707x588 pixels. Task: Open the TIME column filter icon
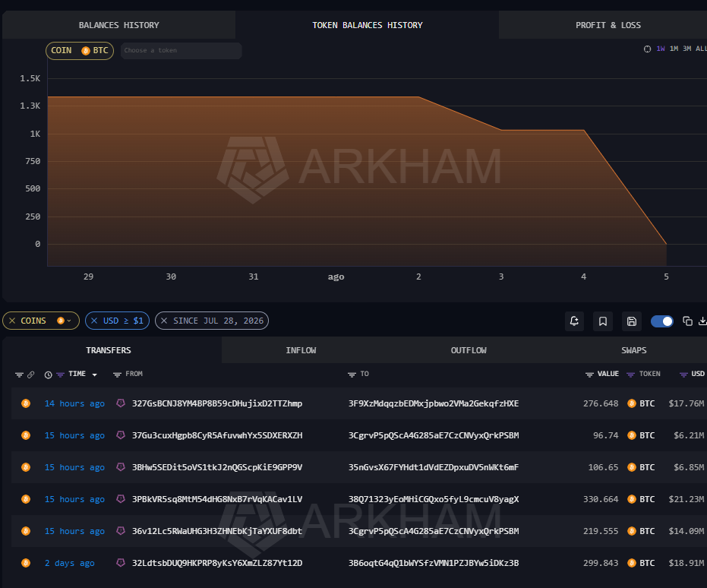point(61,375)
